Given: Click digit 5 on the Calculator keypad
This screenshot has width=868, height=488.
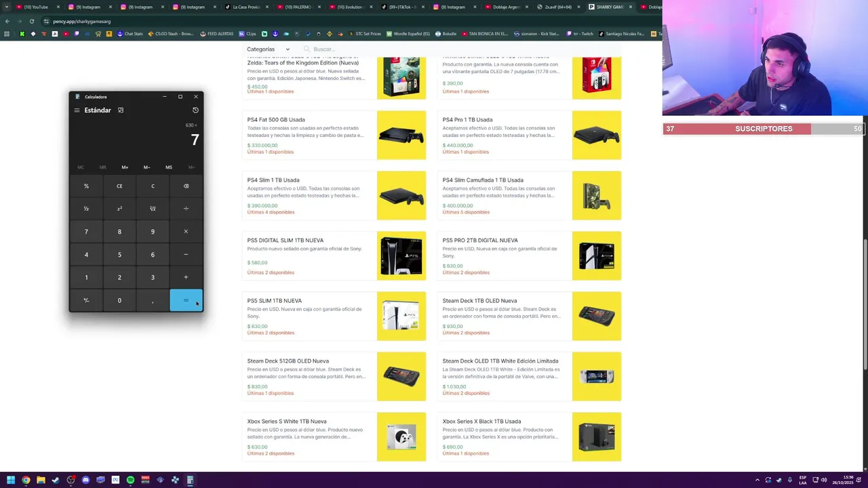Looking at the screenshot, I should tap(119, 254).
